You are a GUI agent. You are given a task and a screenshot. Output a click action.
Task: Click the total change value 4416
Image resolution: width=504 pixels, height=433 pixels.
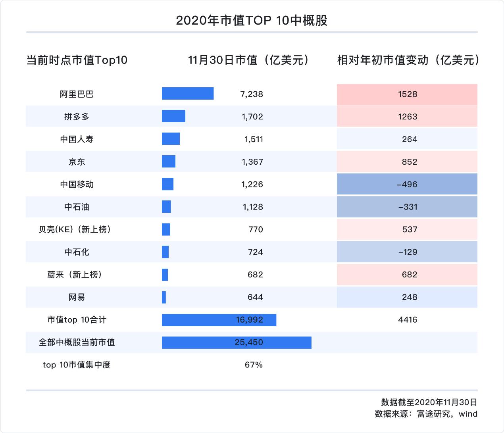tap(408, 320)
